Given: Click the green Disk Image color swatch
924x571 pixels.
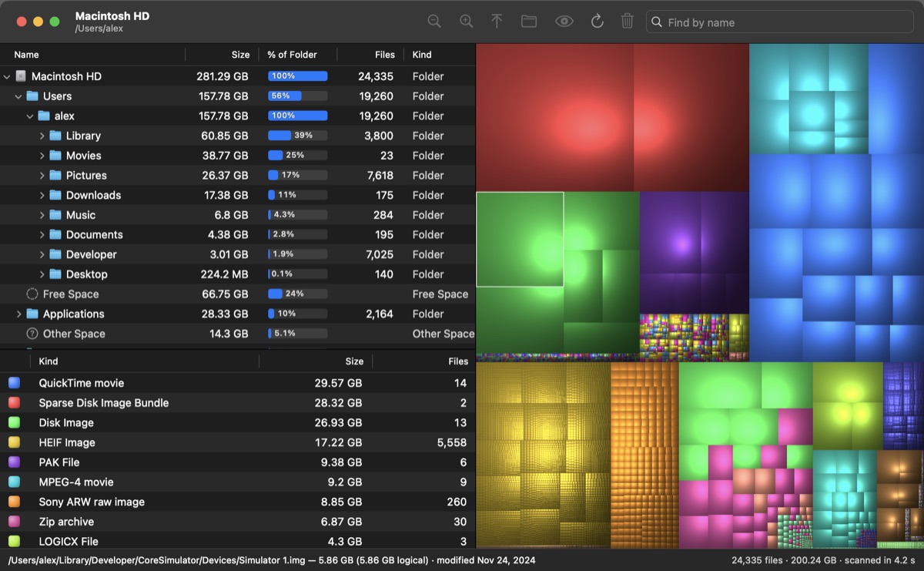Looking at the screenshot, I should pos(14,422).
